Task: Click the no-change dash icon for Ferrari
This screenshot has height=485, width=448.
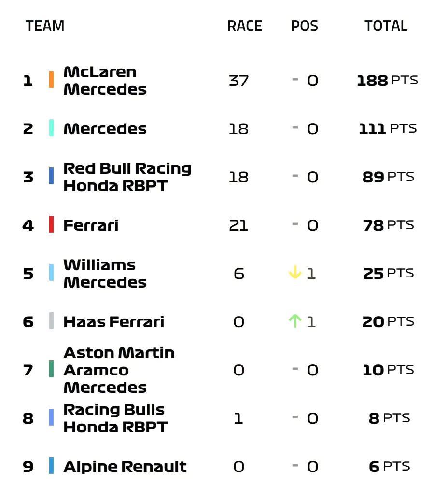Action: point(295,224)
